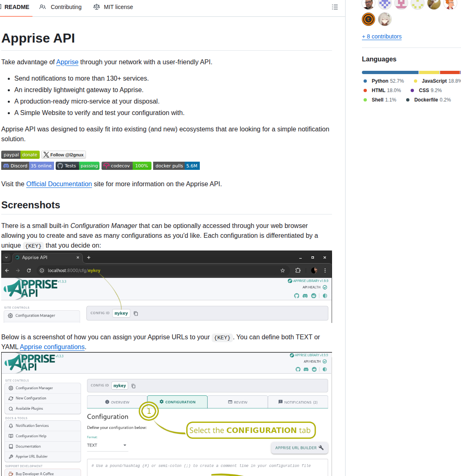Viewport: 461px width, 476px height.
Task: Click the Apprise API browser tab title
Action: tap(35, 257)
